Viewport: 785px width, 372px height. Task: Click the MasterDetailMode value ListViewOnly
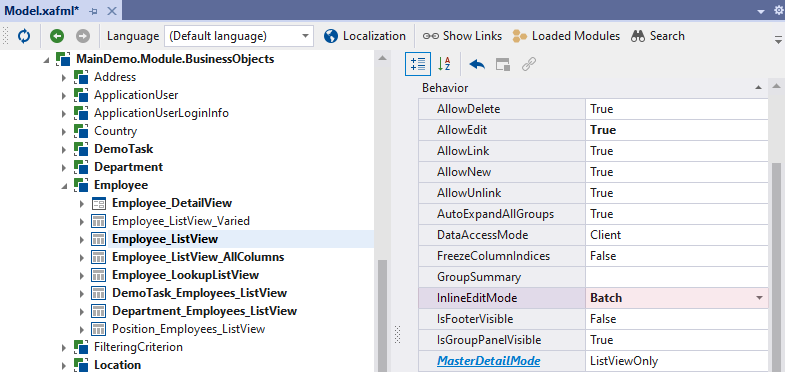[x=624, y=361]
